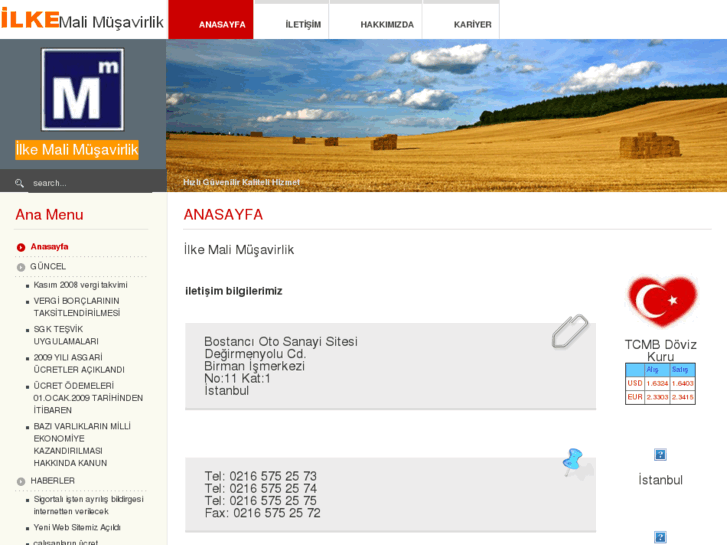This screenshot has width=727, height=545.
Task: Click the USD alış rate 1.6324
Action: click(657, 384)
